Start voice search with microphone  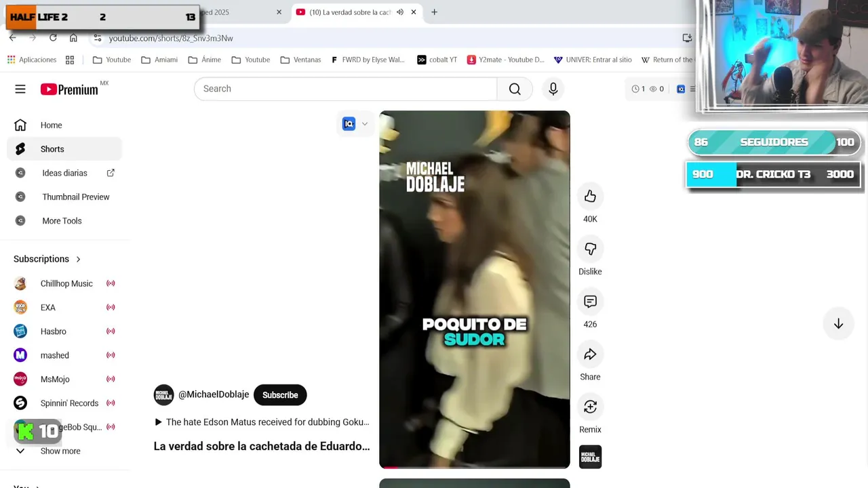(x=553, y=89)
